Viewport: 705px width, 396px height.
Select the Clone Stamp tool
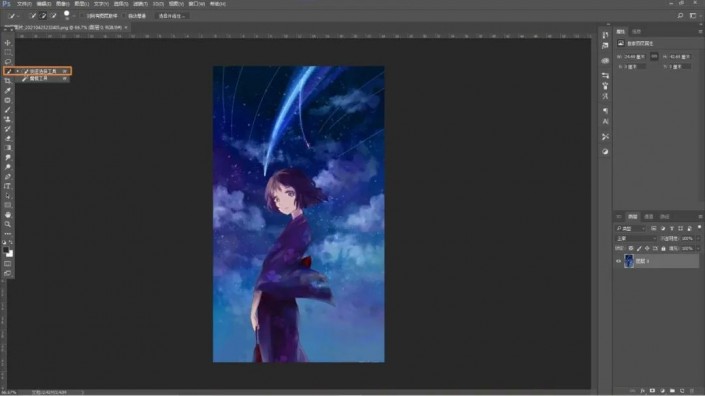point(8,119)
